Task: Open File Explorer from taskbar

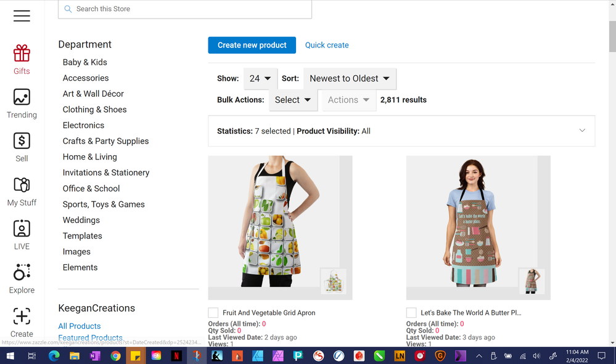Action: (x=74, y=356)
